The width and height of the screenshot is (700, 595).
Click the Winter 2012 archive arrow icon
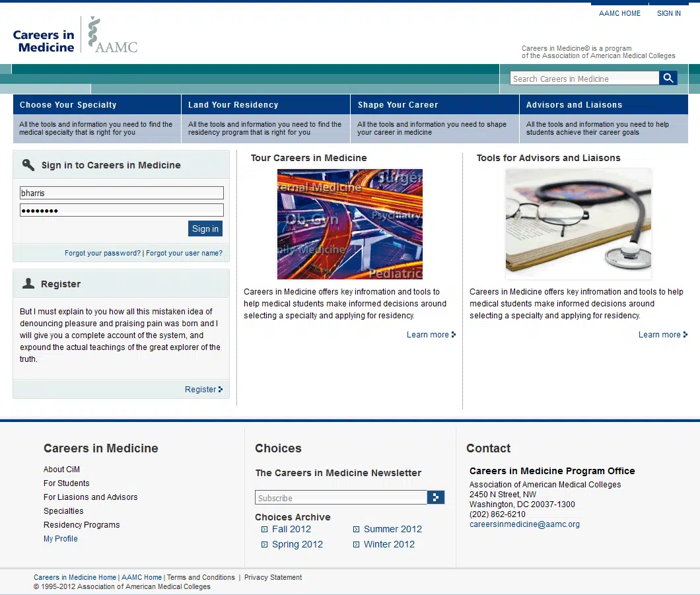pyautogui.click(x=356, y=545)
